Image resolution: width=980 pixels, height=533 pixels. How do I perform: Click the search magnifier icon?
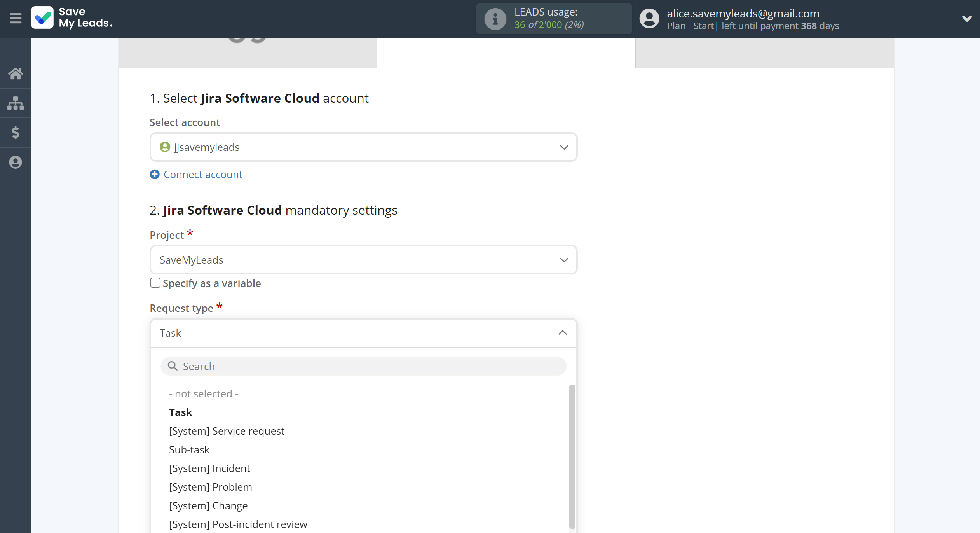pyautogui.click(x=173, y=366)
